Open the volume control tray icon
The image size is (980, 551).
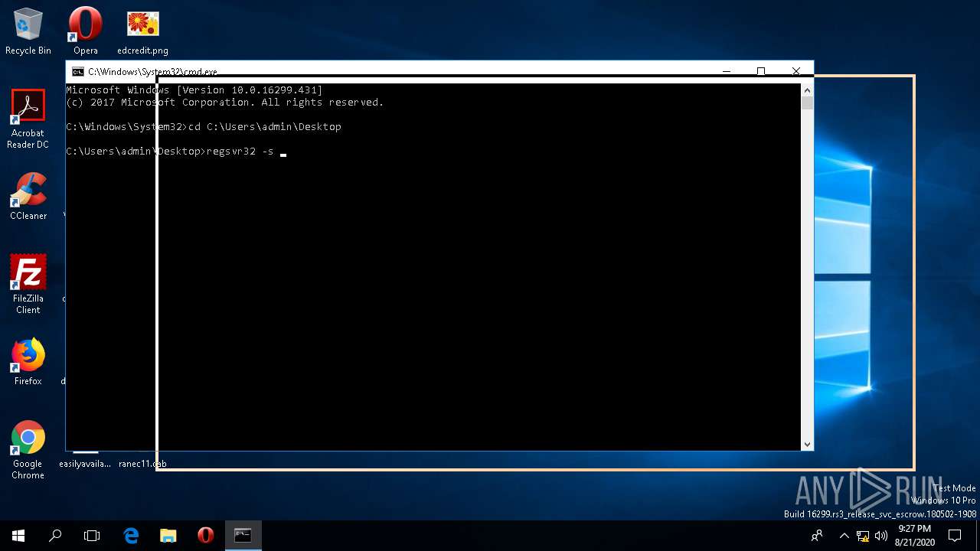[881, 536]
